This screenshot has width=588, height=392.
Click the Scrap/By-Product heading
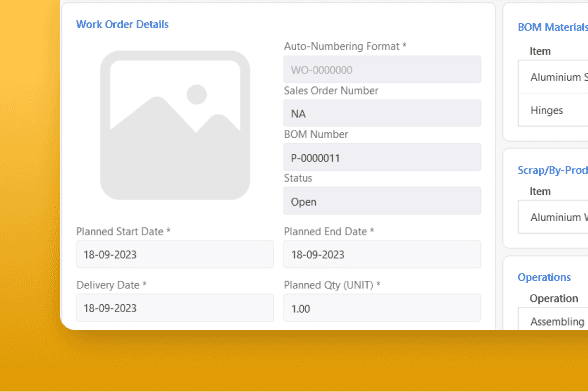coord(553,170)
